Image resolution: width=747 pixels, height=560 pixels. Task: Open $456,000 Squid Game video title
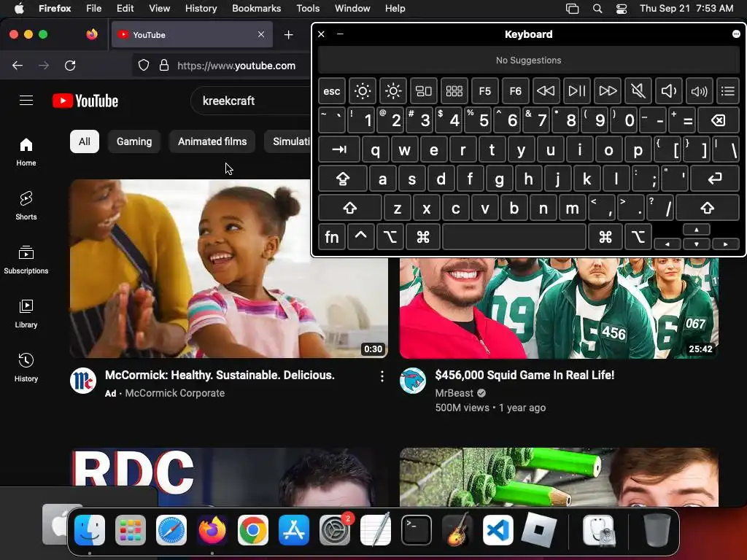coord(525,376)
